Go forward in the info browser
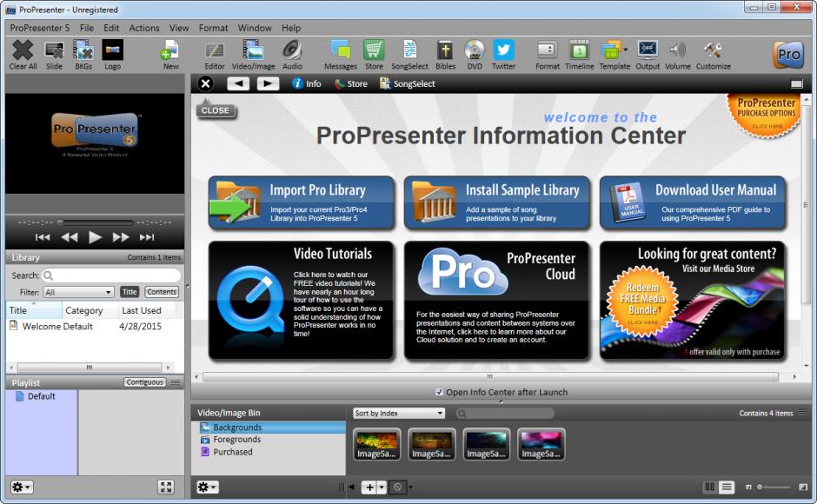 [x=268, y=83]
